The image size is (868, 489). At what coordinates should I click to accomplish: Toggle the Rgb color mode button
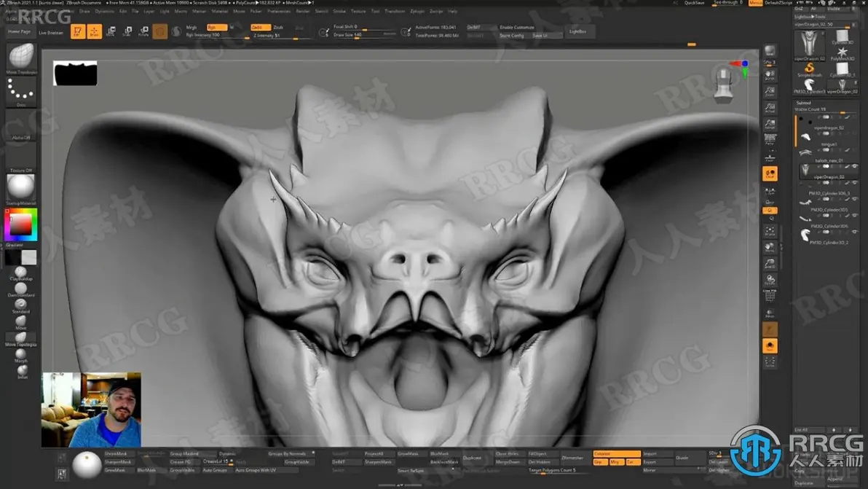point(216,27)
